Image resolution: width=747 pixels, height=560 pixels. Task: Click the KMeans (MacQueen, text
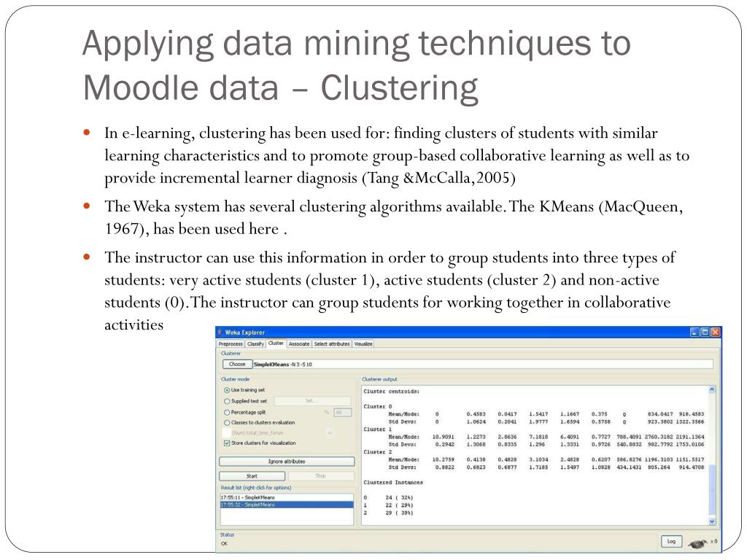[611, 207]
